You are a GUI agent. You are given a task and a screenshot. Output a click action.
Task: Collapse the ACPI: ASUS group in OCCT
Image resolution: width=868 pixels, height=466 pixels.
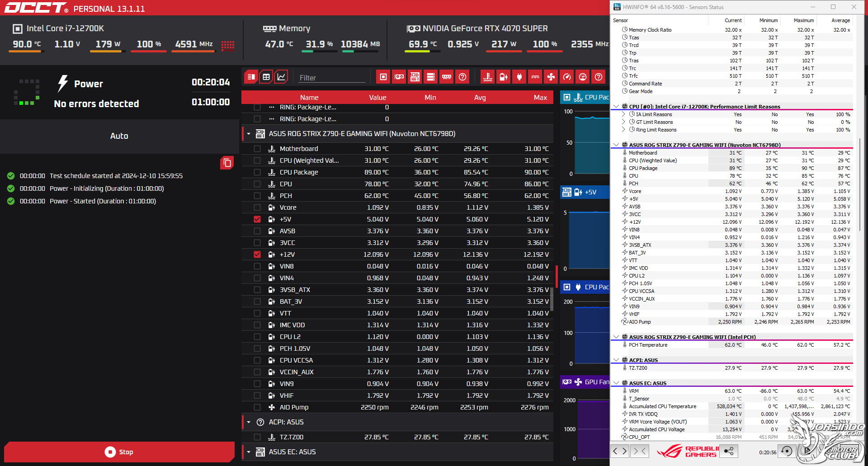point(249,422)
